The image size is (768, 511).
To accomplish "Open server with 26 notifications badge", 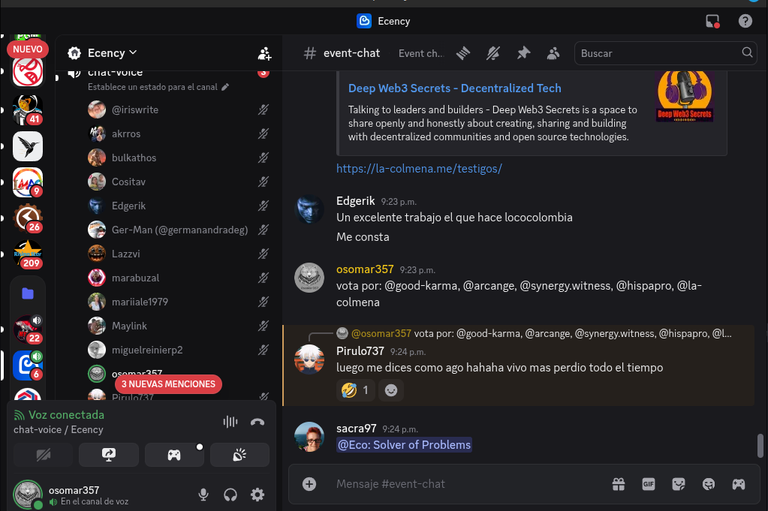I will tap(27, 218).
